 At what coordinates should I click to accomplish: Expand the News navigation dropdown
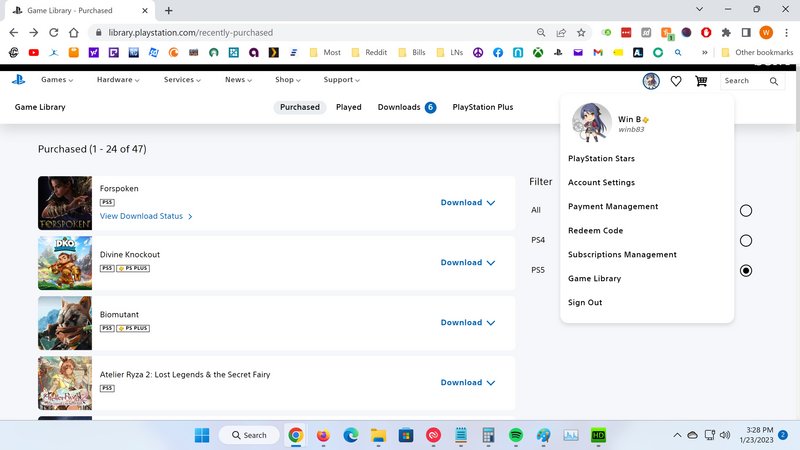[238, 80]
